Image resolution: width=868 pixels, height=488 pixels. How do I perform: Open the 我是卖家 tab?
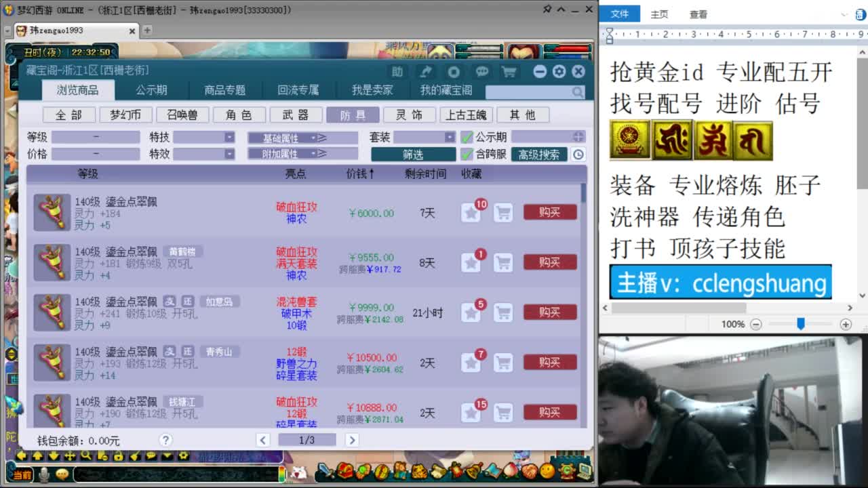point(372,90)
